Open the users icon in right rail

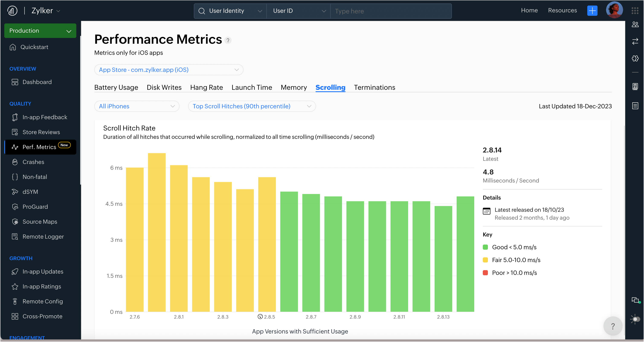coord(635,25)
